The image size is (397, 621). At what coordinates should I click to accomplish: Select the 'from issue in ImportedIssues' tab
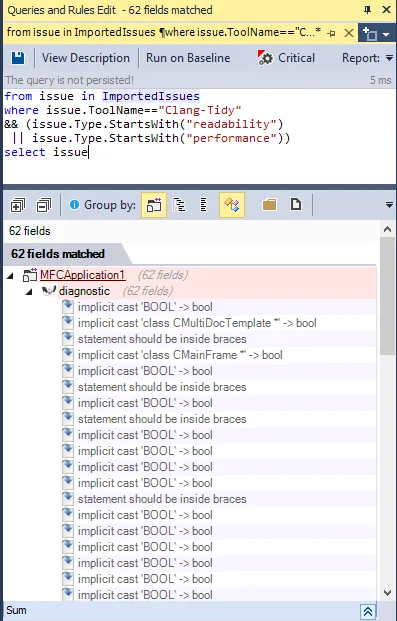[x=164, y=32]
